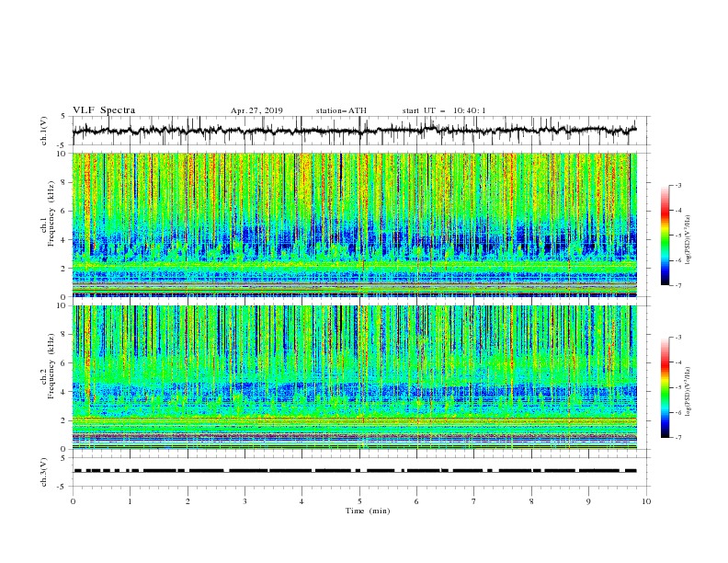Click the ch.1 color scale bar
The width and height of the screenshot is (728, 563).
point(665,236)
